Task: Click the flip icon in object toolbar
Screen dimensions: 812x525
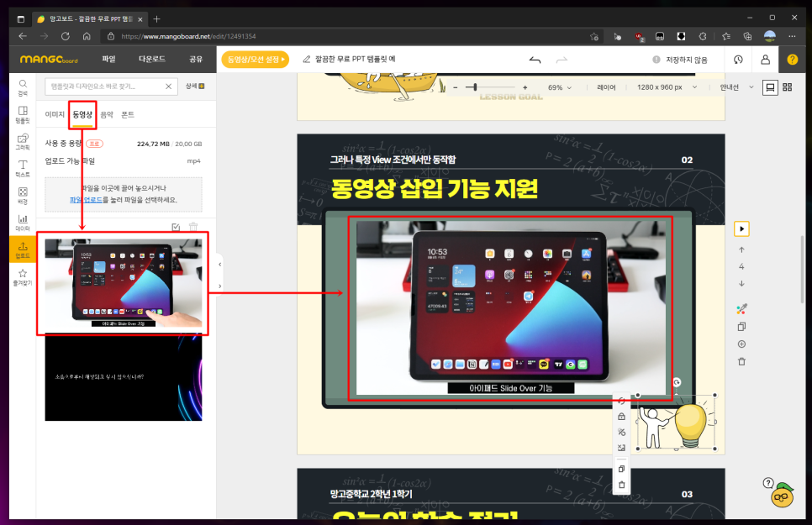Action: 621,448
